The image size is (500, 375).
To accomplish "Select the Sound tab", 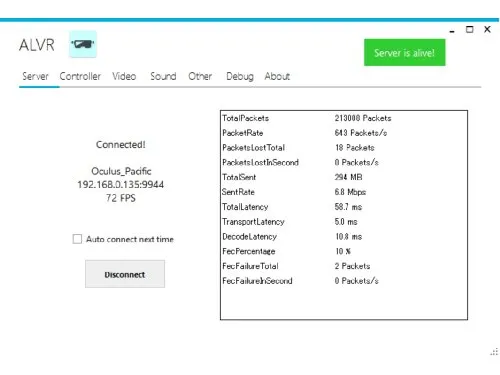I will pos(163,76).
